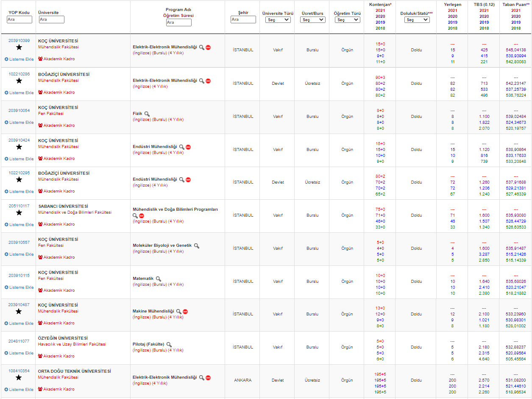The image size is (532, 399).
Task: Click Listeme Ekle for Koç Fizik row
Action: pyautogui.click(x=19, y=123)
